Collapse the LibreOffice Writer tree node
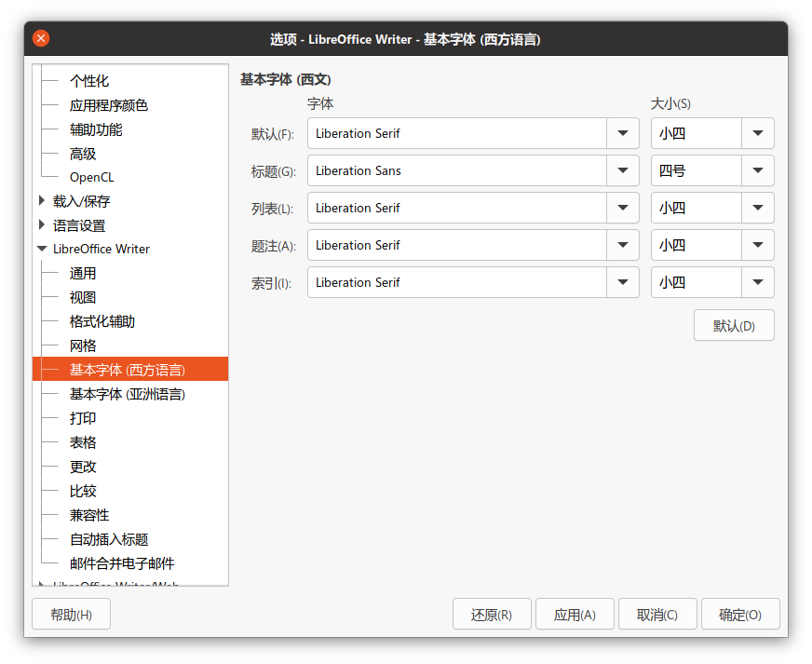Screen dimensions: 812x664 [42, 250]
